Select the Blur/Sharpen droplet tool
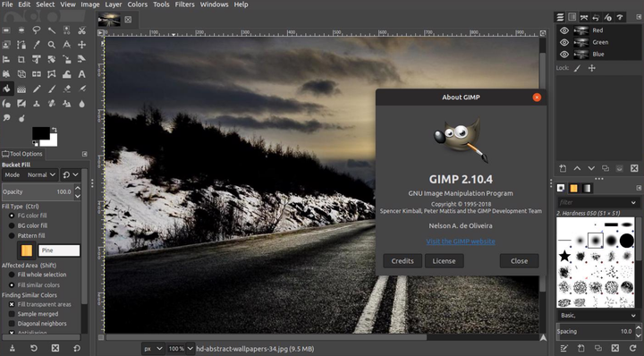644x356 pixels. click(x=81, y=104)
